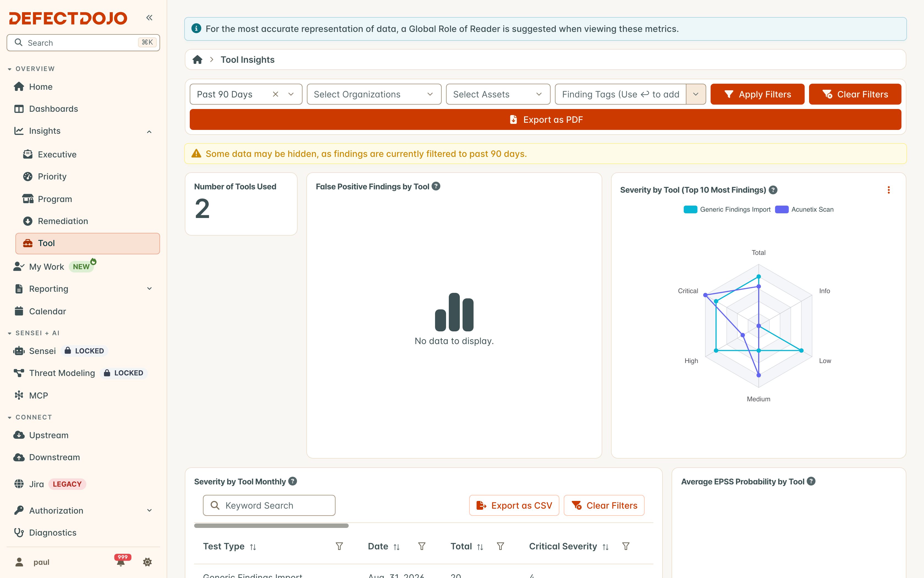Viewport: 924px width, 578px height.
Task: Sort by Critical Severity column
Action: click(605, 547)
